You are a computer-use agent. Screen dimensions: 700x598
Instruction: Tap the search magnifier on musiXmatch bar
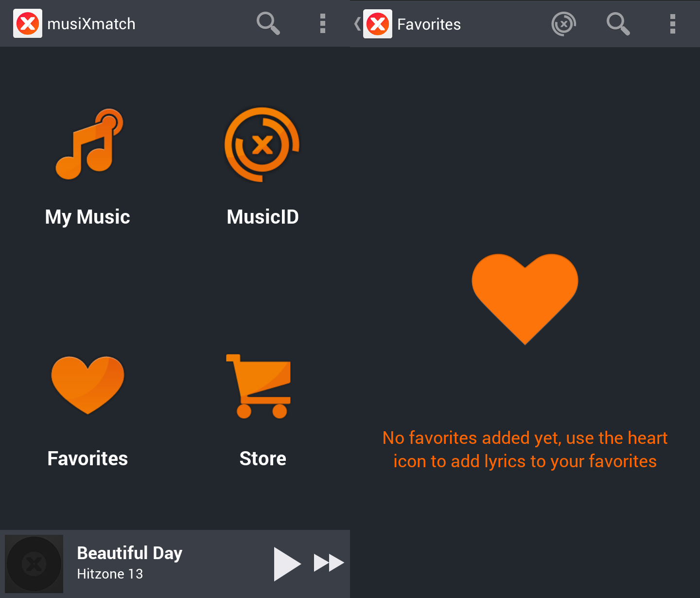268,23
